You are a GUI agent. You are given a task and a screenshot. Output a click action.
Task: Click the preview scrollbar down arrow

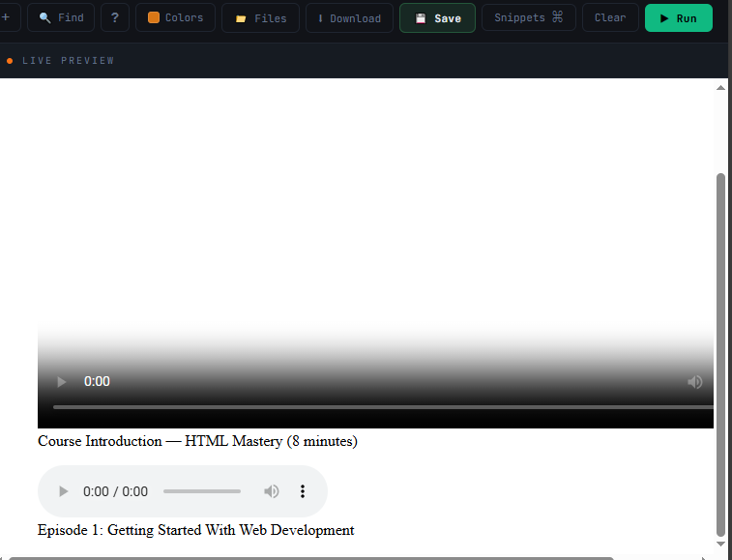click(x=720, y=545)
